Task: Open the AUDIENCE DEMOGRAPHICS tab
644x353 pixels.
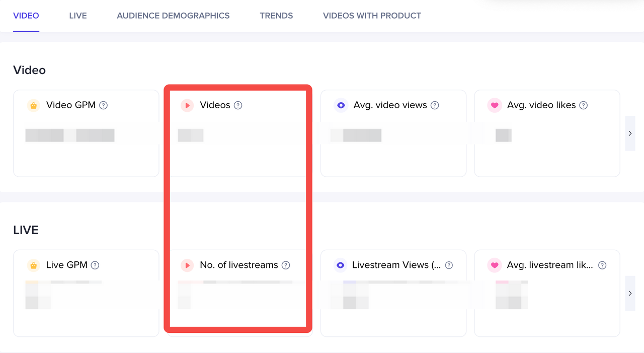Action: coord(173,16)
